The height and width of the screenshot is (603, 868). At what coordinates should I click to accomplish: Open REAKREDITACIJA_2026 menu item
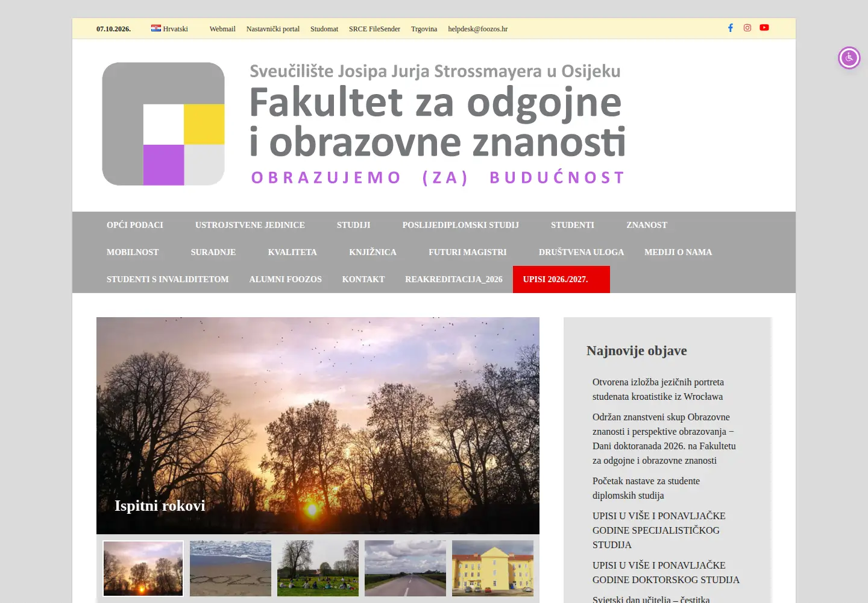[x=454, y=279]
